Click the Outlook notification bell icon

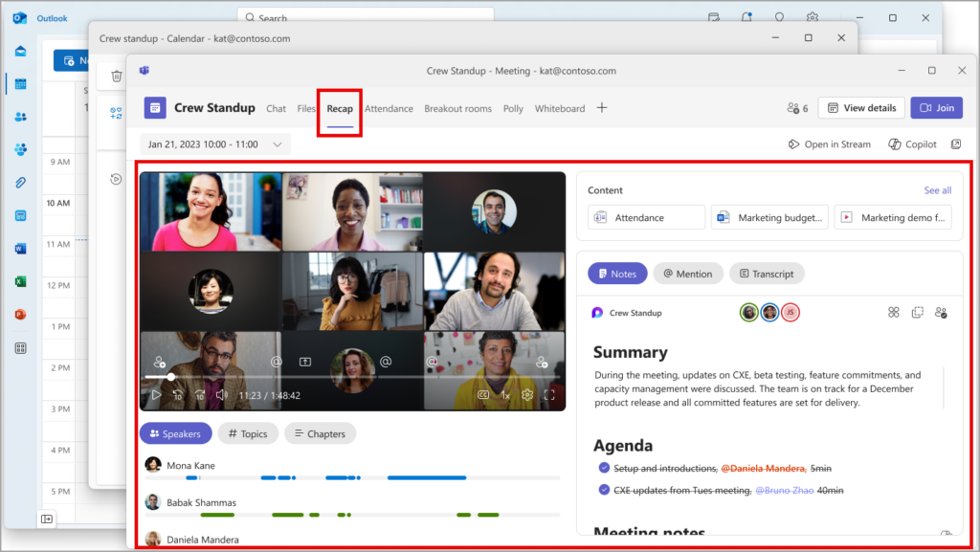(x=746, y=17)
